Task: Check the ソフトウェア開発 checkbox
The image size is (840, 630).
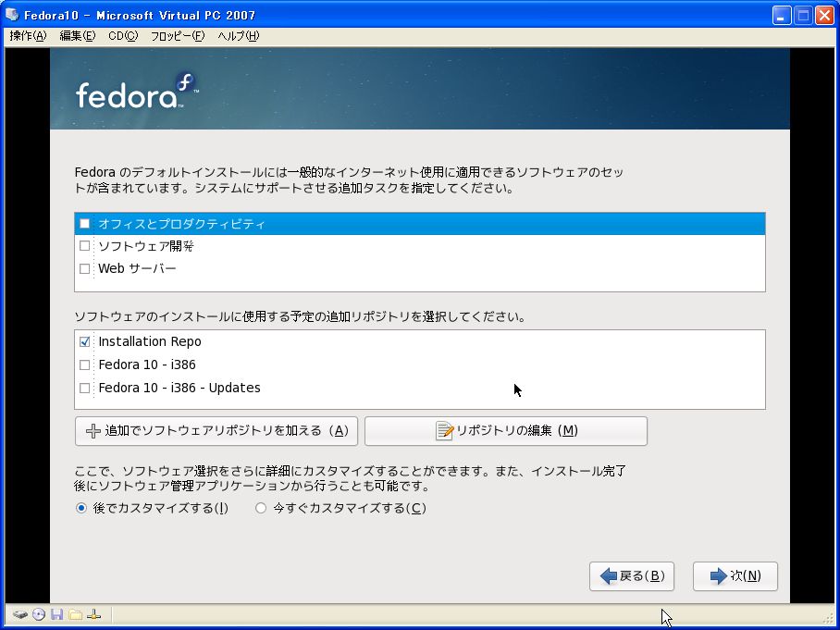Action: click(84, 246)
